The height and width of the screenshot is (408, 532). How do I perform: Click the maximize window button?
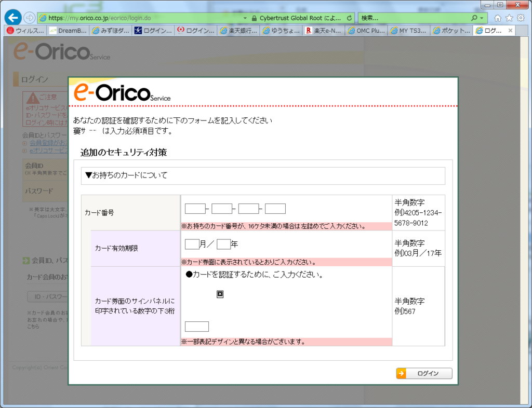(500, 5)
